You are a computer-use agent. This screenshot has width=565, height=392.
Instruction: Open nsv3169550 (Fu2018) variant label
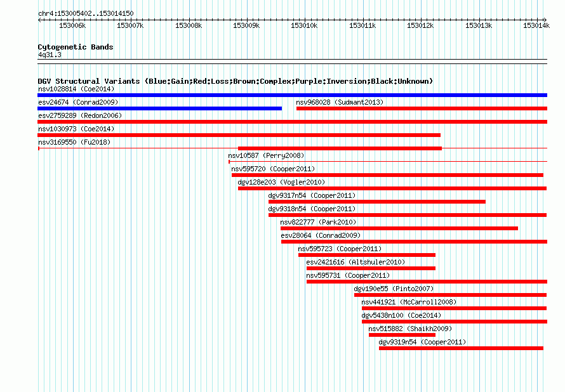[x=74, y=142]
